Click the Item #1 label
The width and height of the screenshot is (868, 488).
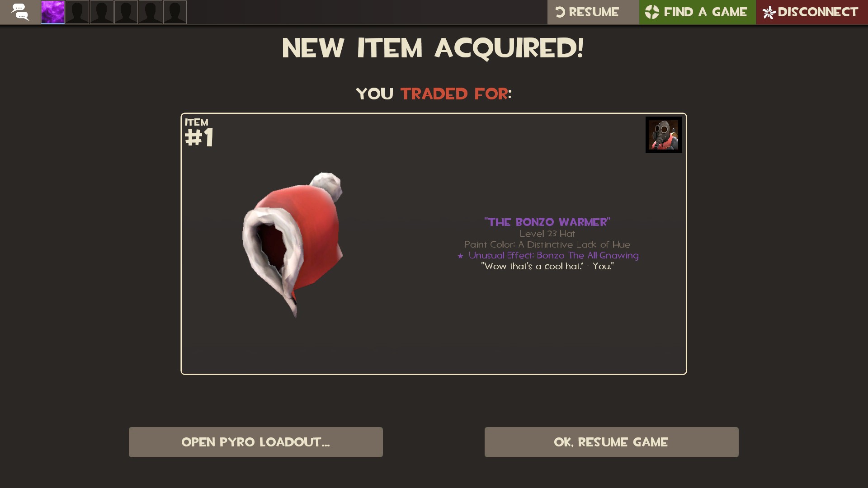pos(199,132)
